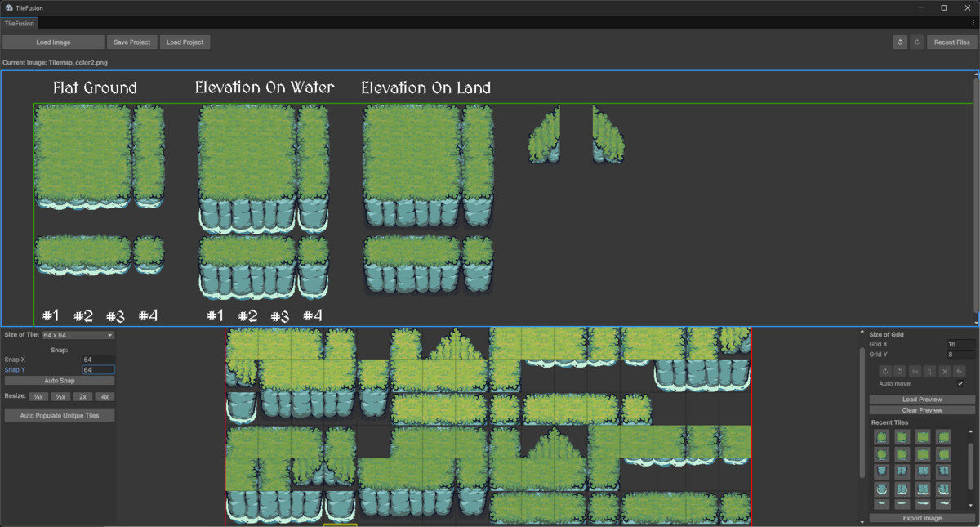The height and width of the screenshot is (527, 980).
Task: Click the eraser icon next to the X tool
Action: [960, 372]
